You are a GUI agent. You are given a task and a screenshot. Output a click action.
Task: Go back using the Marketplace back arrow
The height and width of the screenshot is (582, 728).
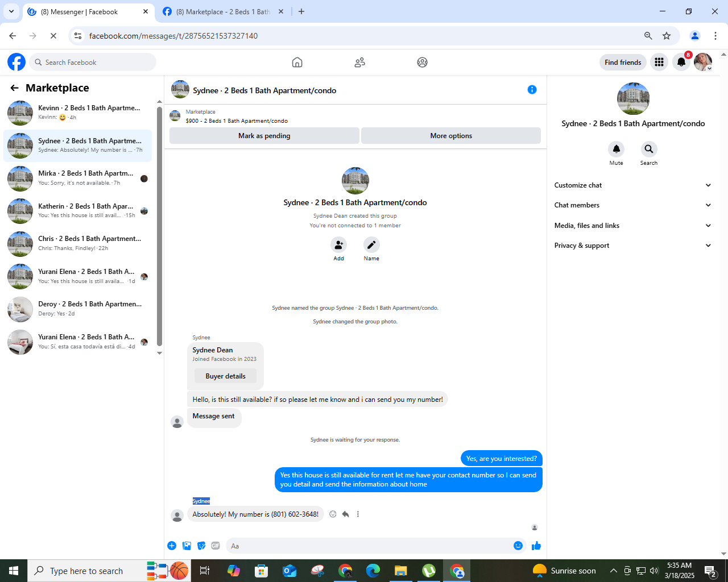[x=14, y=88]
